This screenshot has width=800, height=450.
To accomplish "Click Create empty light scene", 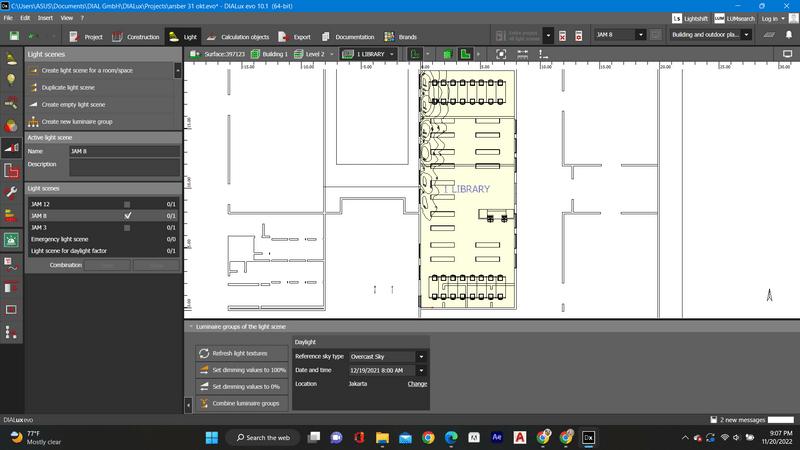I will click(x=101, y=105).
